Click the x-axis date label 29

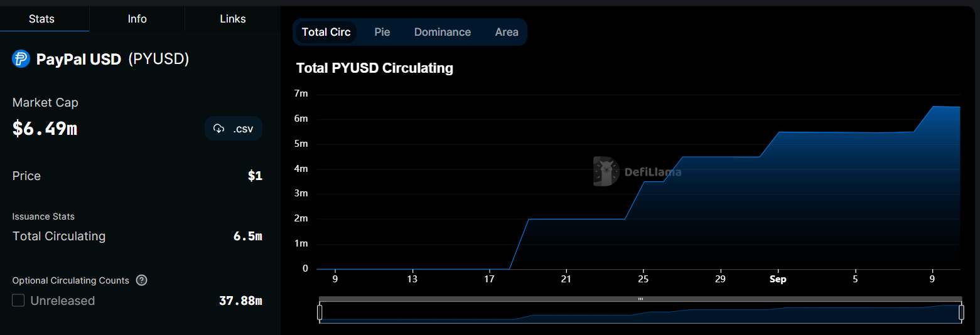[720, 279]
